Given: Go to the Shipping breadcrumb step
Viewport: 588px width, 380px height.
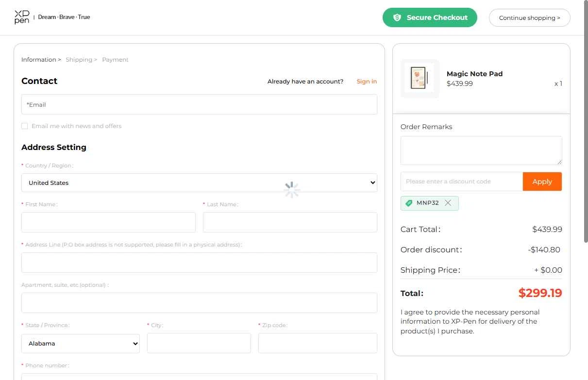Looking at the screenshot, I should pos(79,60).
